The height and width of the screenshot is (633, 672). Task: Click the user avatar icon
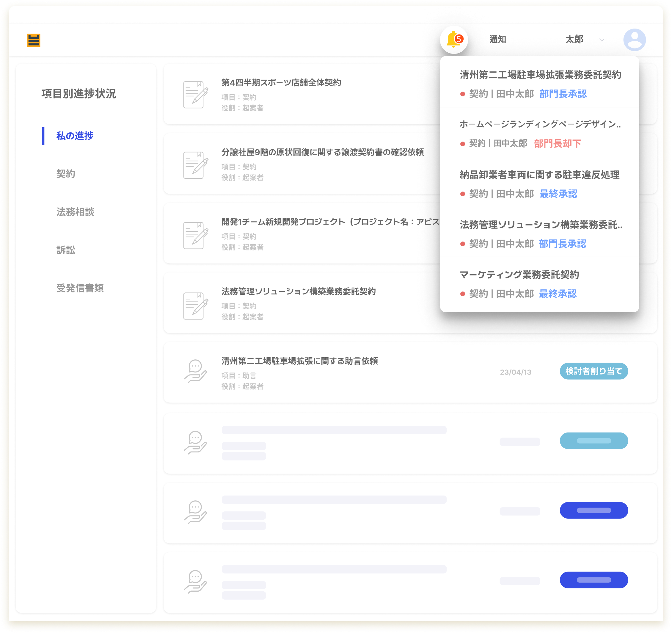click(634, 40)
